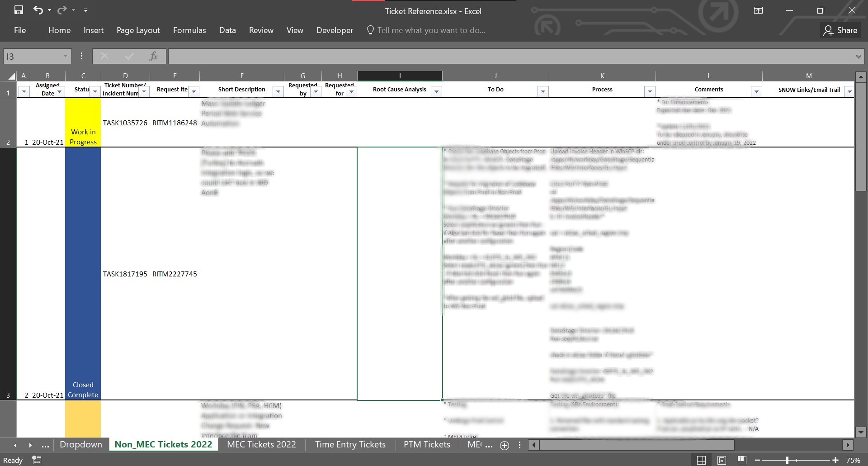Open the Developer tab
The width and height of the screenshot is (868, 466).
point(335,30)
